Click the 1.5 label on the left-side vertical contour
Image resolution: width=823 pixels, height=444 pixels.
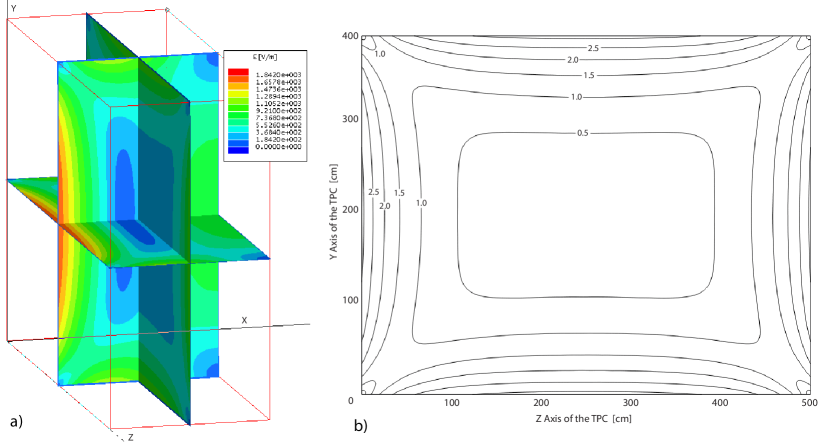(399, 193)
